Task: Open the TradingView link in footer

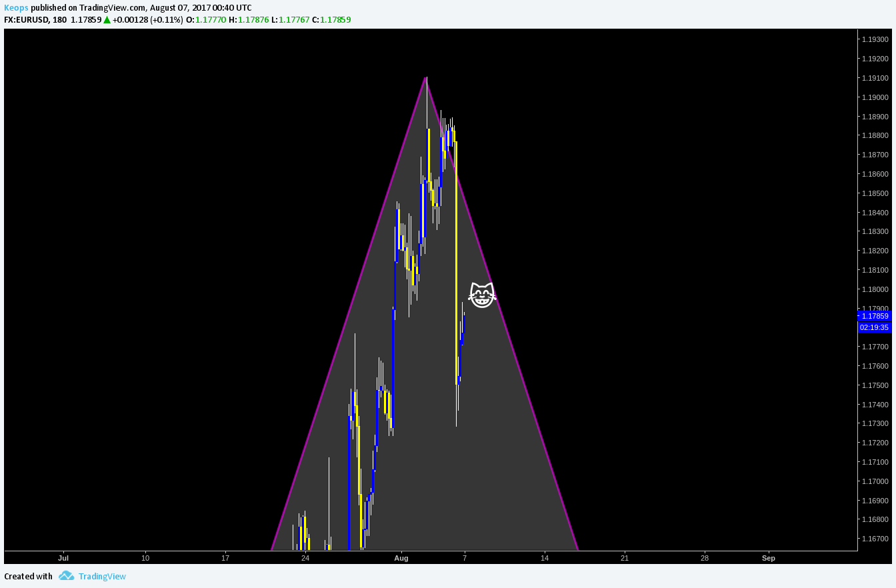Action: coord(102,576)
